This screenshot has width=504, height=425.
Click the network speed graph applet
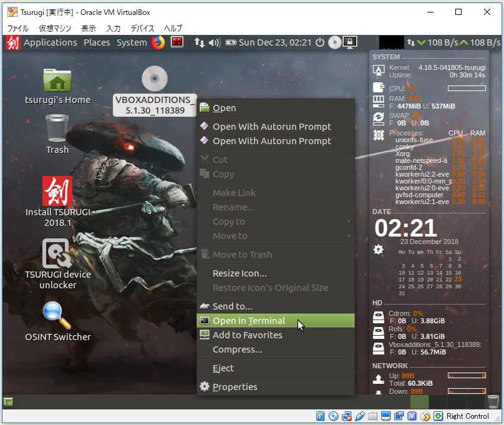392,42
